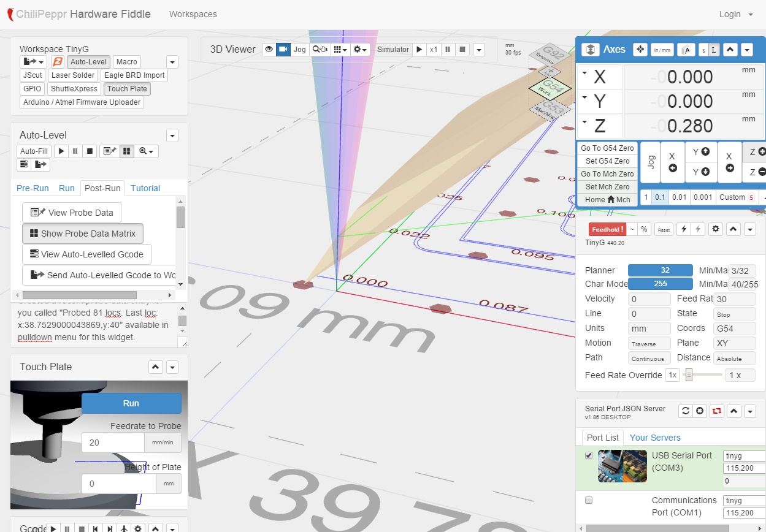Click the Zipwhip orange icon in Workspace toolbar
This screenshot has height=532, width=766.
[57, 62]
